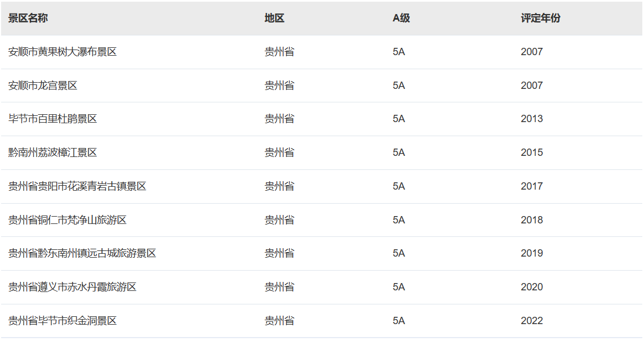This screenshot has width=644, height=341.
Task: Click the 评定年份 column header
Action: pyautogui.click(x=540, y=18)
